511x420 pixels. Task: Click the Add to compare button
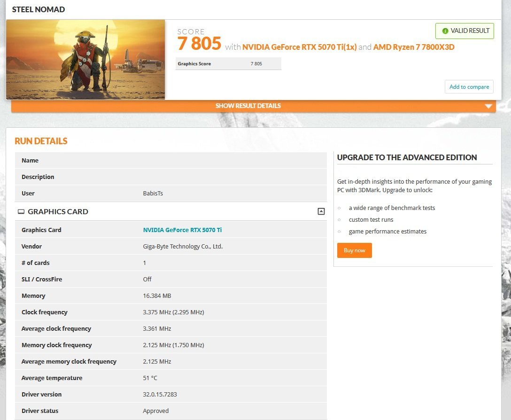pyautogui.click(x=469, y=87)
